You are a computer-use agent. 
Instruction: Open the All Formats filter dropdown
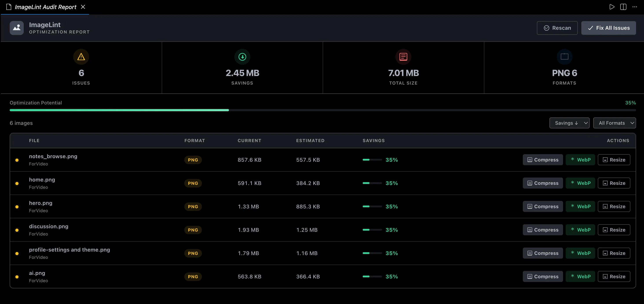(614, 123)
